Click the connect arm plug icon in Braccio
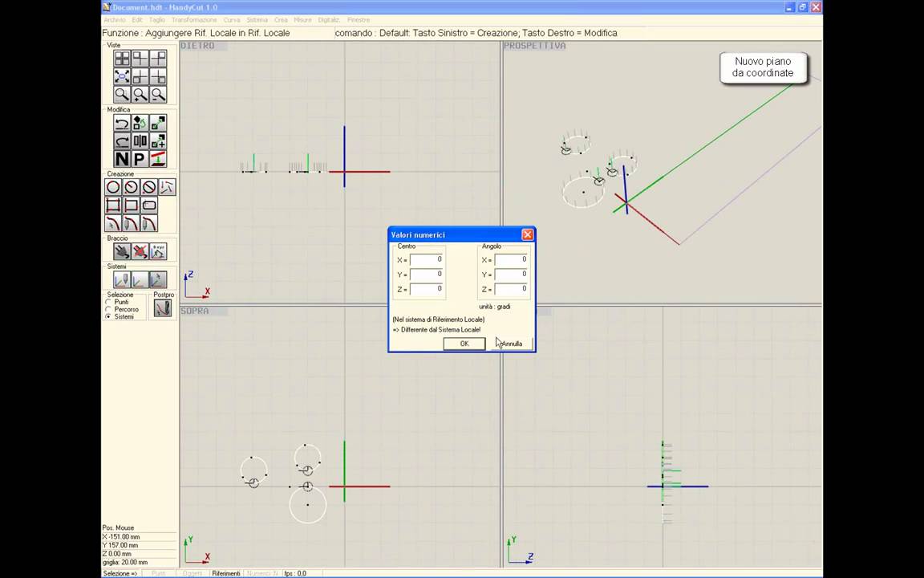 [x=122, y=252]
